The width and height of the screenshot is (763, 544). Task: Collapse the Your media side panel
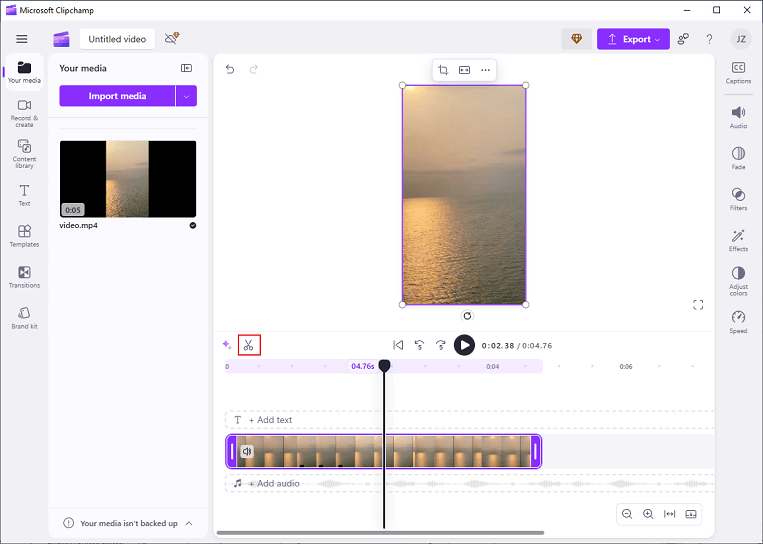click(x=186, y=68)
